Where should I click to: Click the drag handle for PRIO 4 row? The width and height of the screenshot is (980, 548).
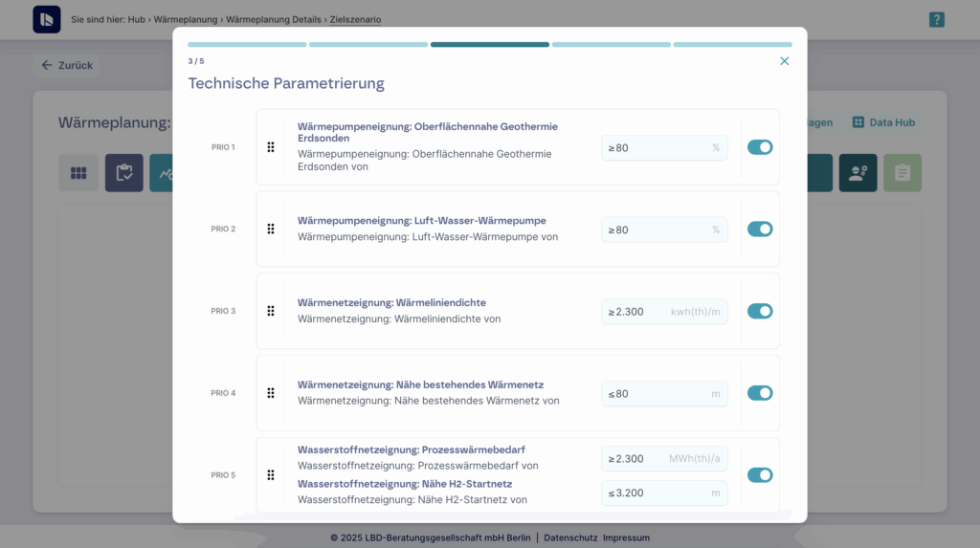(271, 393)
